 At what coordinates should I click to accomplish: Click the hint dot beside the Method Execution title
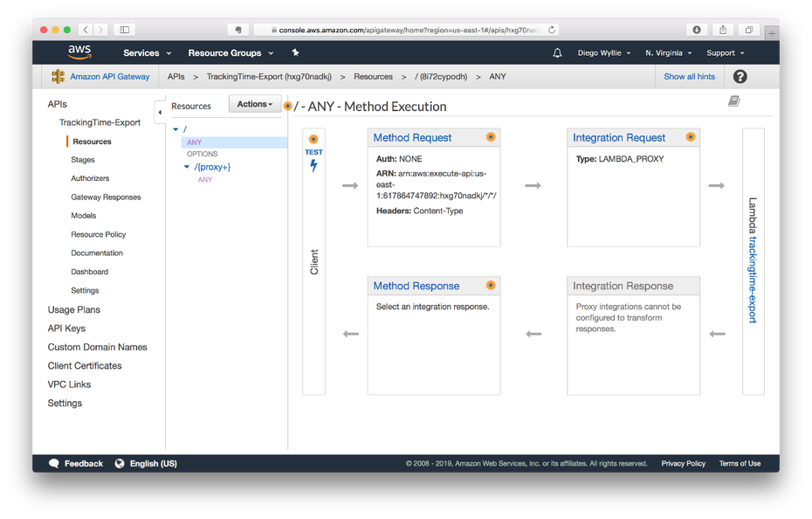288,106
